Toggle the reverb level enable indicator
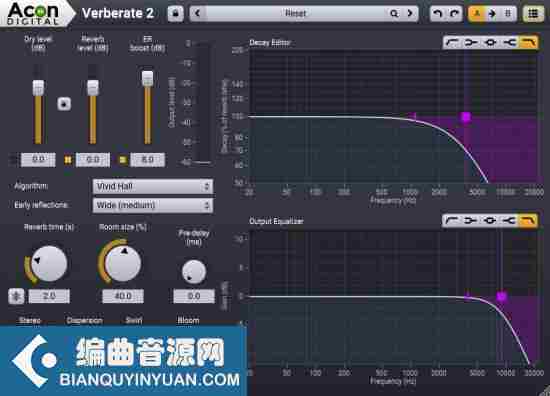 click(x=68, y=160)
